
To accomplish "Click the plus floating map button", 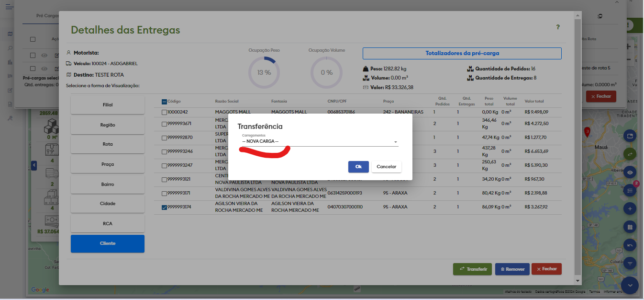I will (x=630, y=209).
